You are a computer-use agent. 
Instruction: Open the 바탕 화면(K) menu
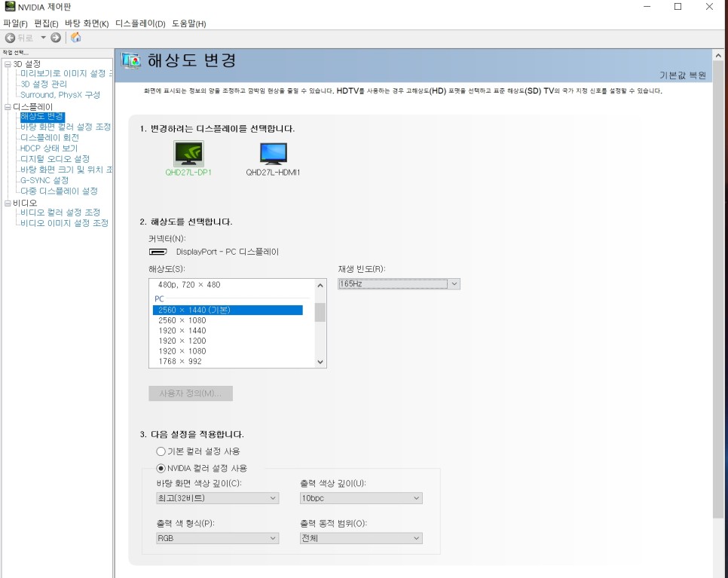87,23
